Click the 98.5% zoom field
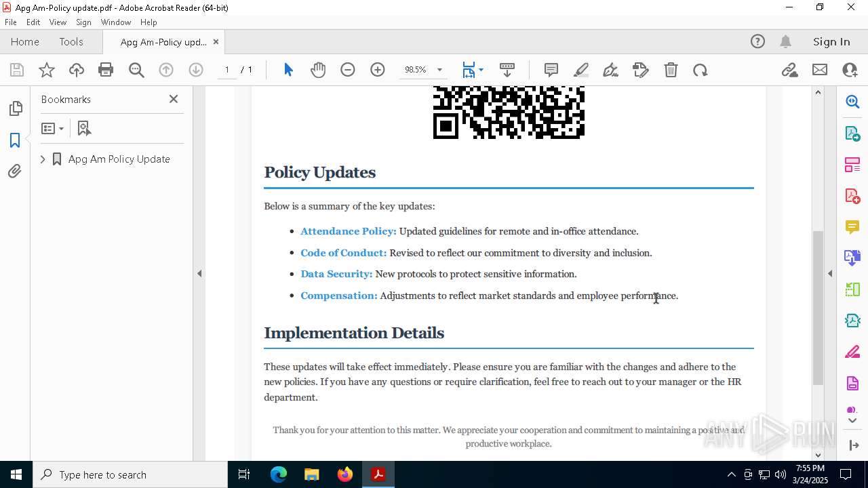The width and height of the screenshot is (868, 488). tap(415, 70)
